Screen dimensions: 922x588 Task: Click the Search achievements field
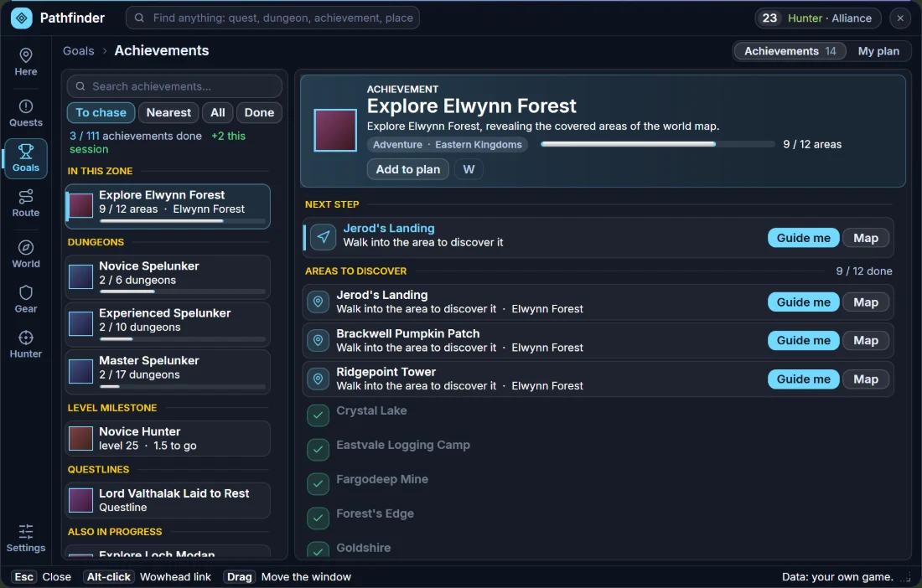[x=174, y=86]
